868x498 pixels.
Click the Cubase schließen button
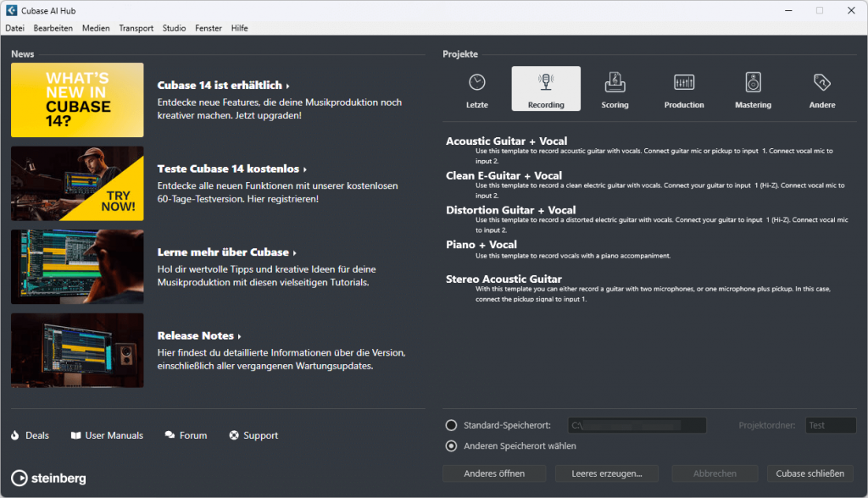point(810,473)
